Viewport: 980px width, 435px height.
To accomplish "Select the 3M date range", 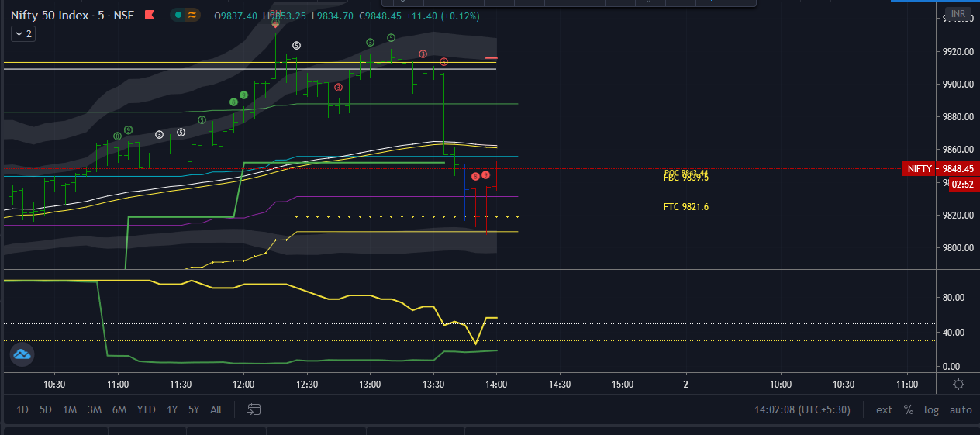I will pos(95,409).
